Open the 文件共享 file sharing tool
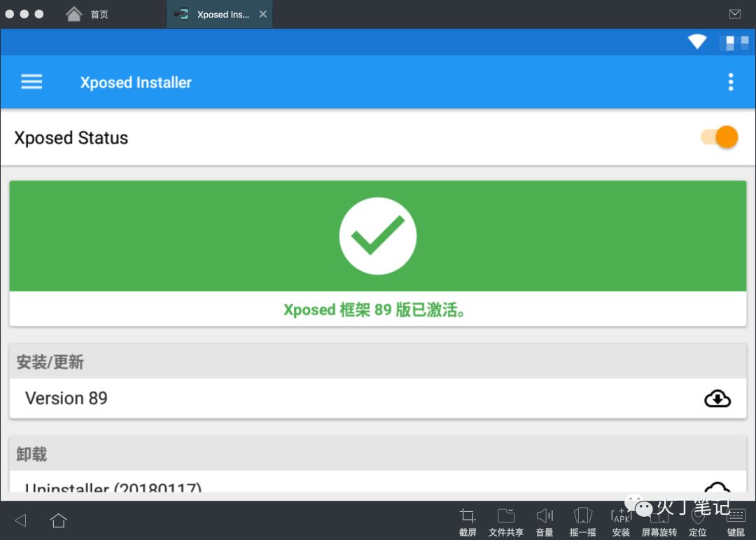This screenshot has width=756, height=540. click(506, 522)
